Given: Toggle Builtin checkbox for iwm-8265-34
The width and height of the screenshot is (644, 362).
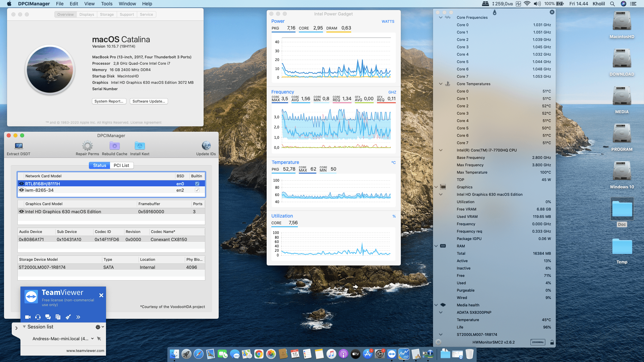Looking at the screenshot, I should click(x=197, y=190).
